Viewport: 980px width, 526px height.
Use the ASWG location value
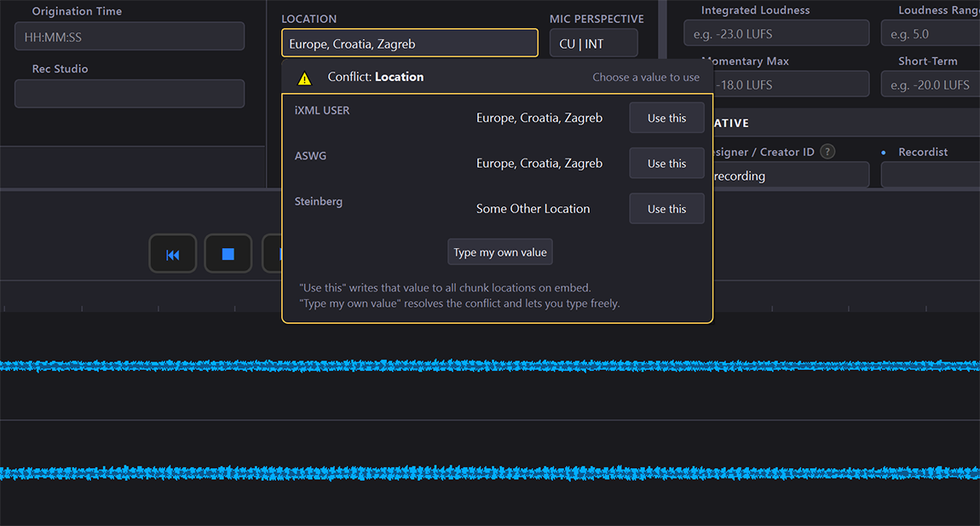[x=667, y=164]
